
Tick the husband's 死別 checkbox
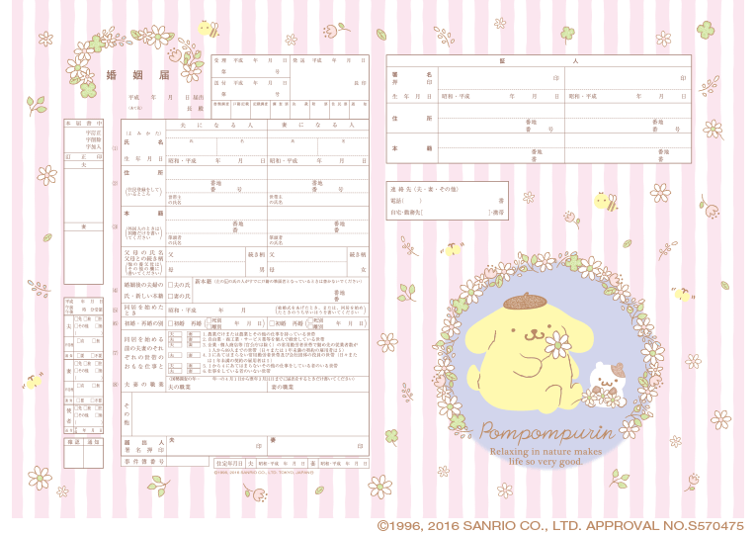point(209,320)
